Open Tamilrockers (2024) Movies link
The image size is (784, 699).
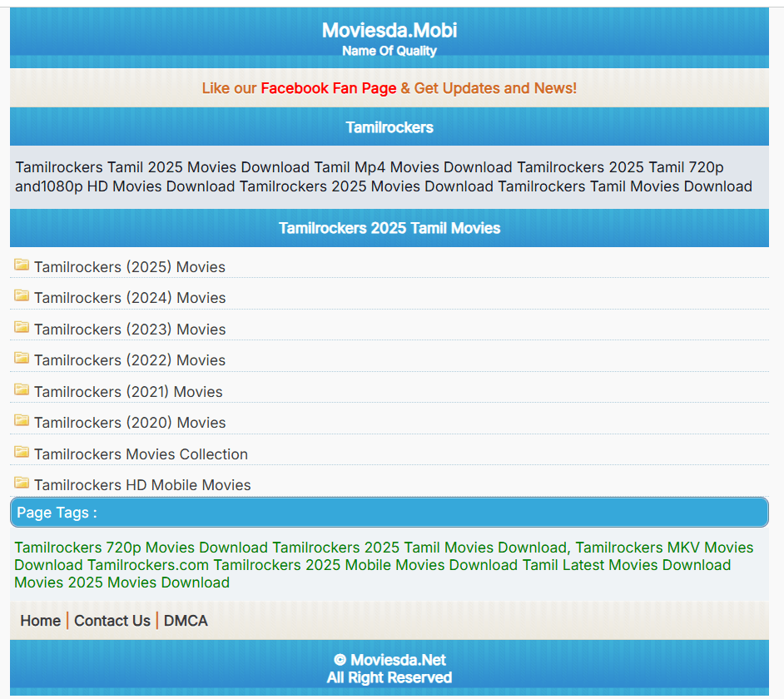click(130, 298)
